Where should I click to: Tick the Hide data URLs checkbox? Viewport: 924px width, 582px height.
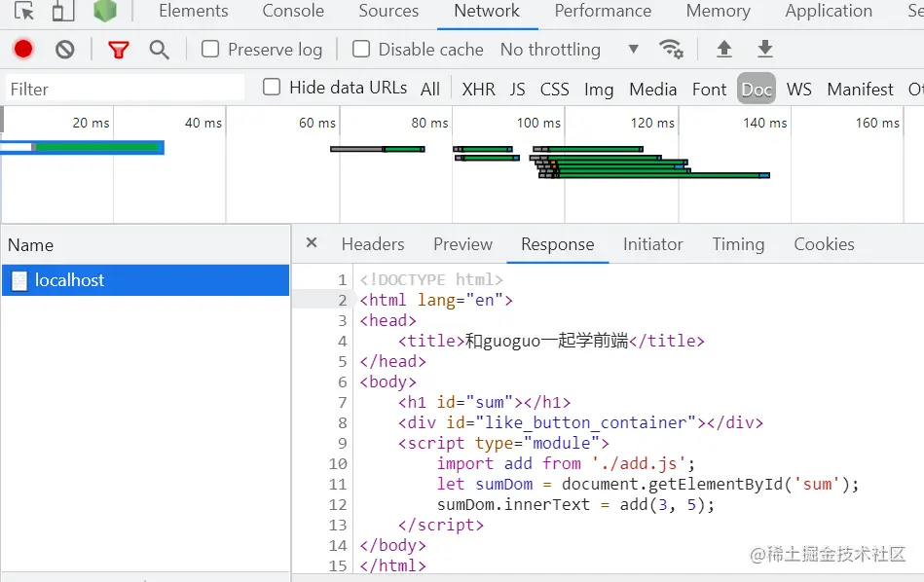point(272,88)
